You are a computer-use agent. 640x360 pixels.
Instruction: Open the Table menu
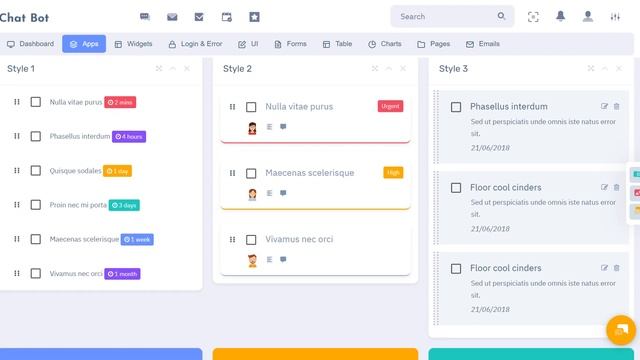click(x=337, y=44)
